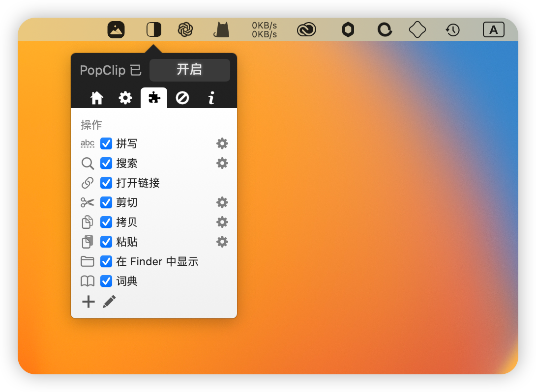The width and height of the screenshot is (536, 392).
Task: Click the 'PopClip 已' status text
Action: click(111, 70)
